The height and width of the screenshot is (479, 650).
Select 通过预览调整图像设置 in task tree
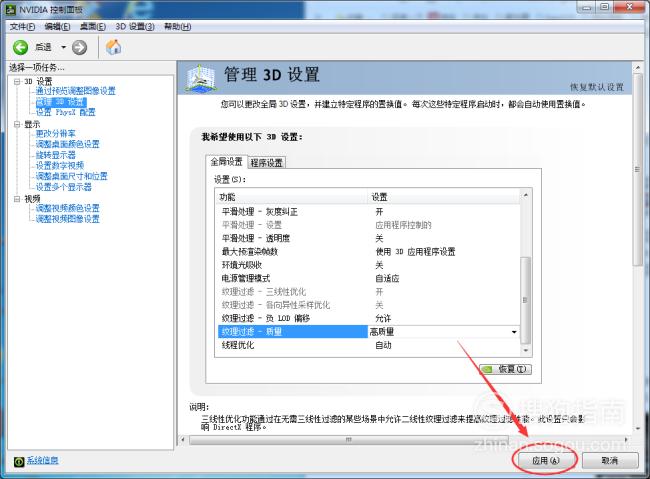click(75, 91)
